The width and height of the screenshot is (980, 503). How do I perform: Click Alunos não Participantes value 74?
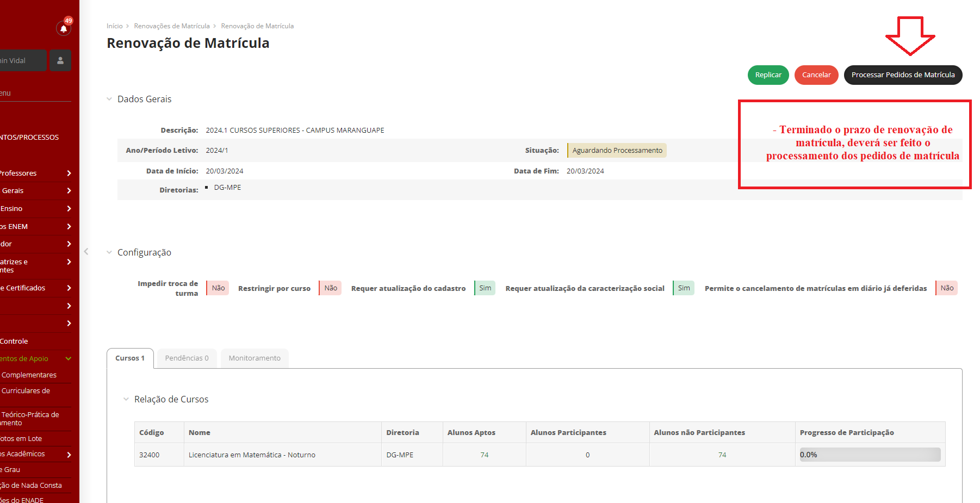click(x=722, y=455)
